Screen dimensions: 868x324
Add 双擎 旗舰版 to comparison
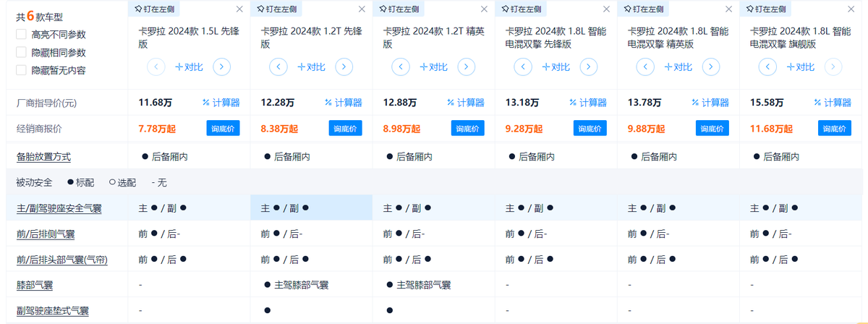pyautogui.click(x=800, y=67)
